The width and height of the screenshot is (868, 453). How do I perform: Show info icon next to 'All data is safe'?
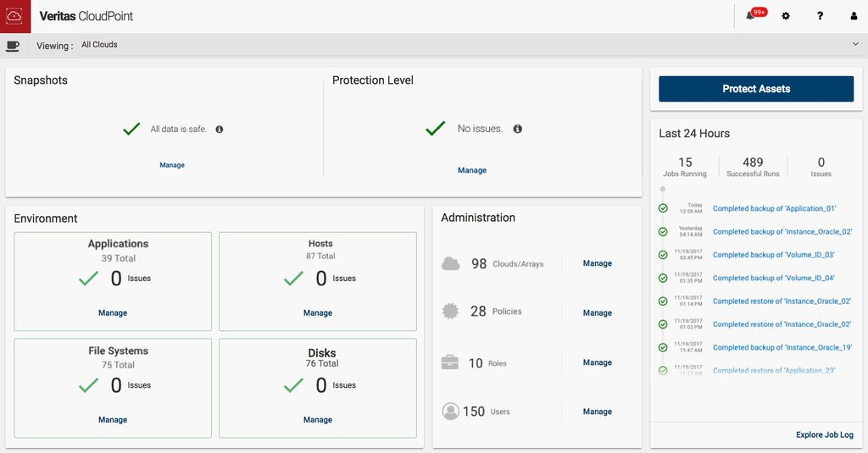coord(220,130)
